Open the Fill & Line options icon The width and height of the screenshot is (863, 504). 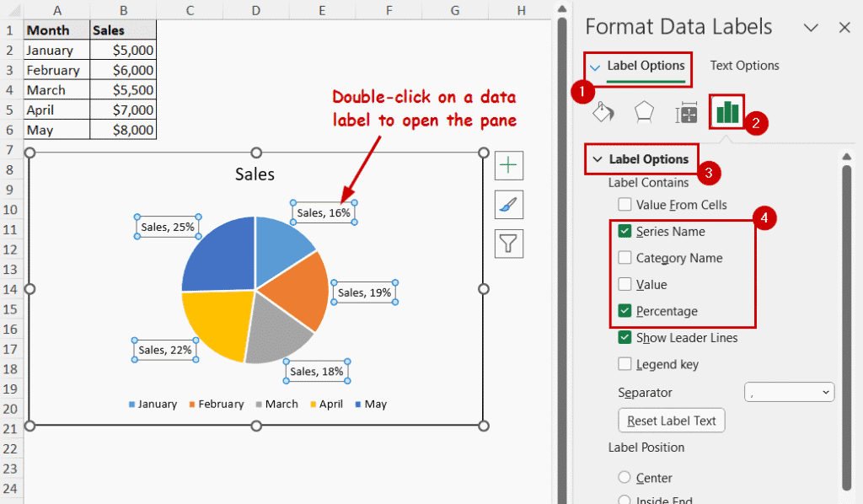pos(602,110)
